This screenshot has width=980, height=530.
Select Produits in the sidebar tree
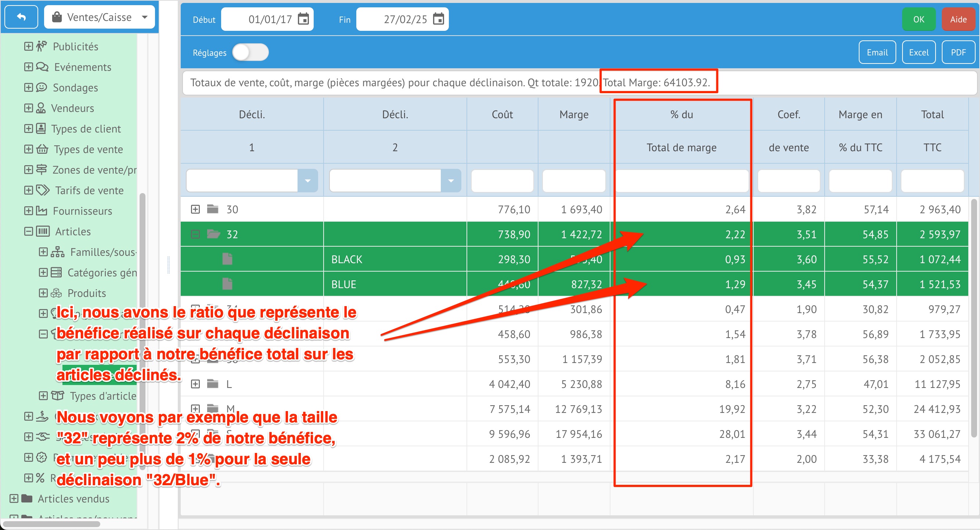[x=86, y=293]
